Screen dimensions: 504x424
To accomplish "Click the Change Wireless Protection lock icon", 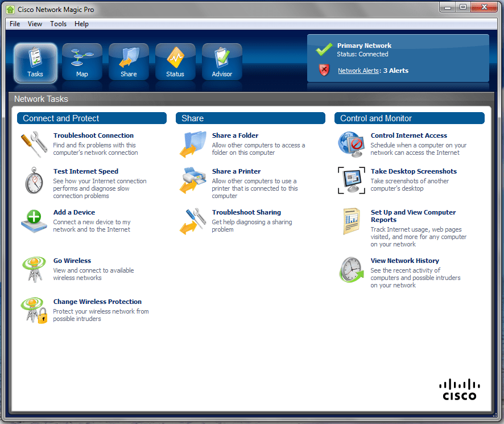I will 34,310.
